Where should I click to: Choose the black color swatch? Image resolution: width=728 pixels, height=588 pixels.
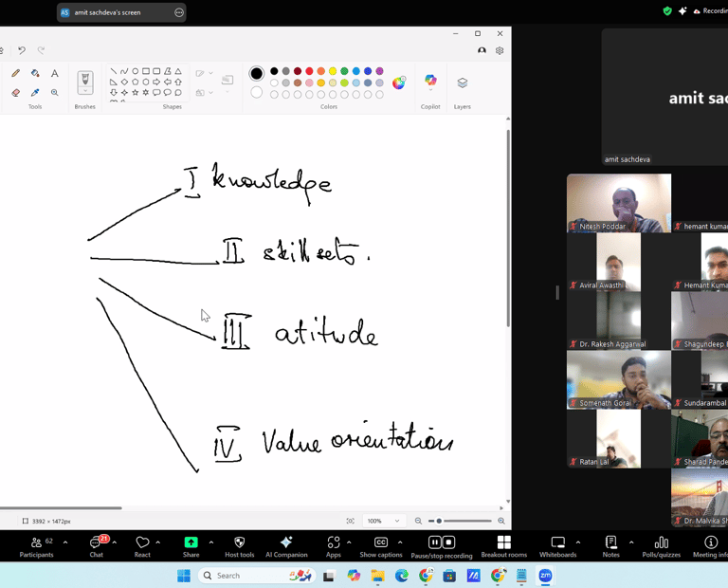click(x=274, y=71)
